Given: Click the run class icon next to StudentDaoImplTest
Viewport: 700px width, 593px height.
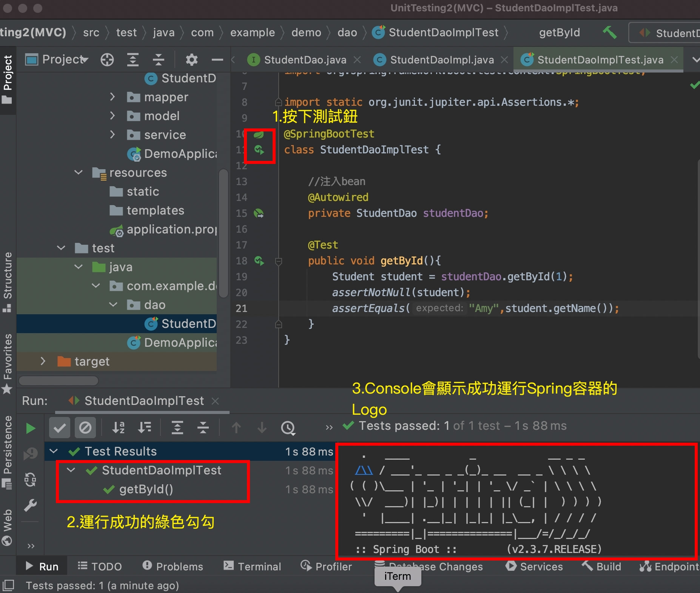Looking at the screenshot, I should pyautogui.click(x=259, y=150).
